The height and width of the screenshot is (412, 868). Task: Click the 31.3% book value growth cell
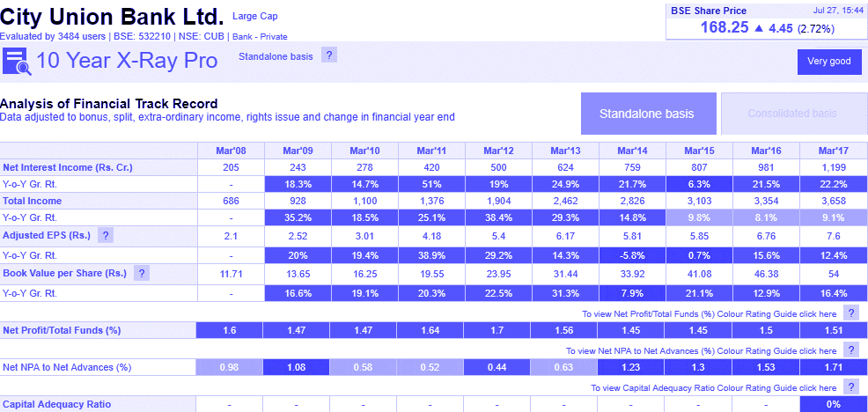coord(565,293)
